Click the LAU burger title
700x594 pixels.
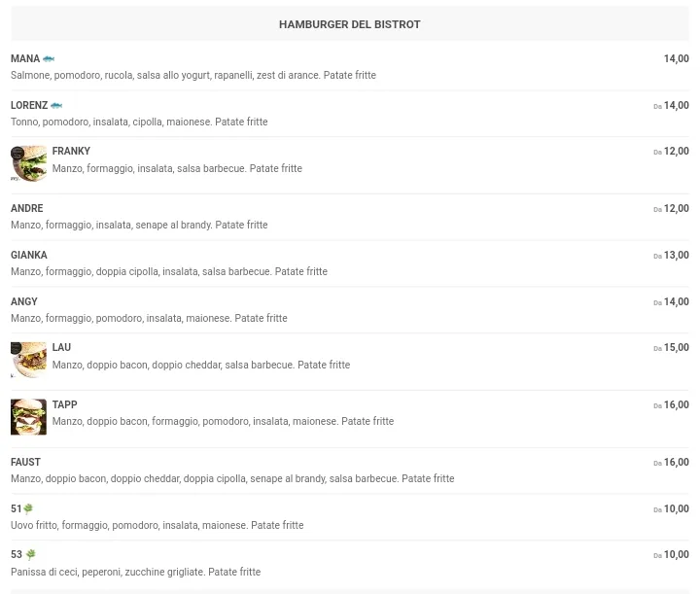point(61,347)
